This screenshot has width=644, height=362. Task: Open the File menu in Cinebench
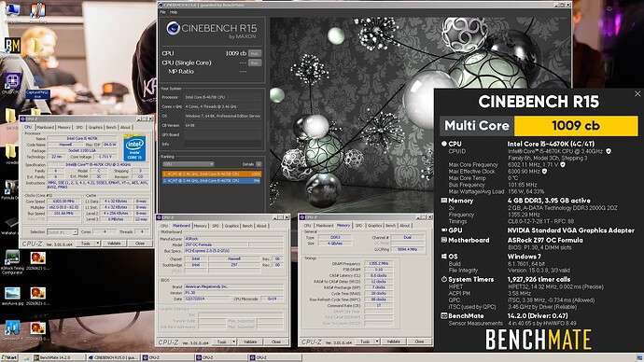(162, 12)
